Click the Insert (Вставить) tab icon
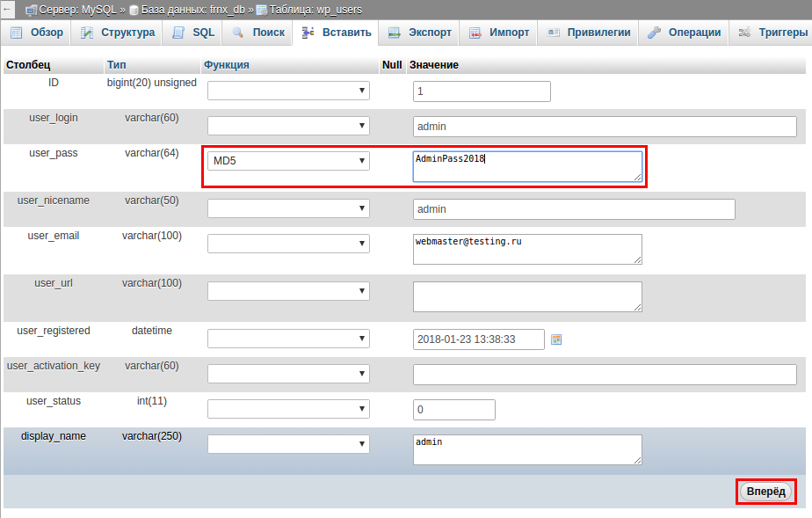Screen dimensions: 812x518 point(308,33)
